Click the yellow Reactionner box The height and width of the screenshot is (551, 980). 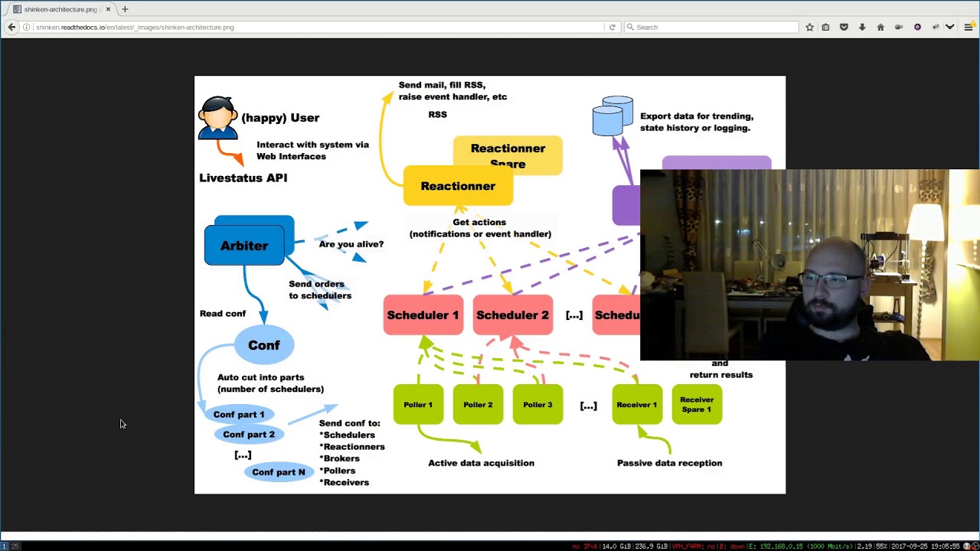[458, 186]
